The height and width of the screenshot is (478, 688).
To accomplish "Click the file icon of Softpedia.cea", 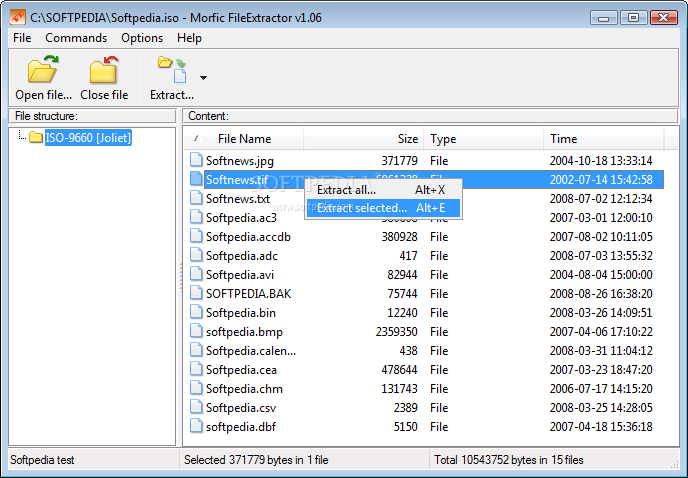I will click(x=196, y=369).
